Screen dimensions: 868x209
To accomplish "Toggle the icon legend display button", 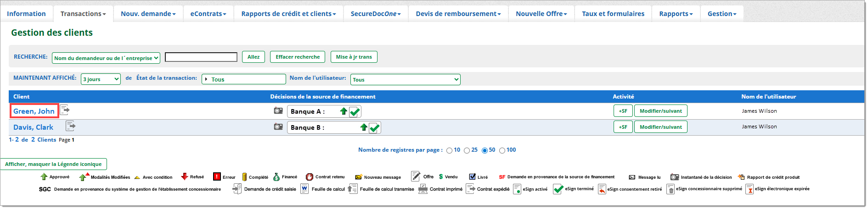I will pos(53,164).
